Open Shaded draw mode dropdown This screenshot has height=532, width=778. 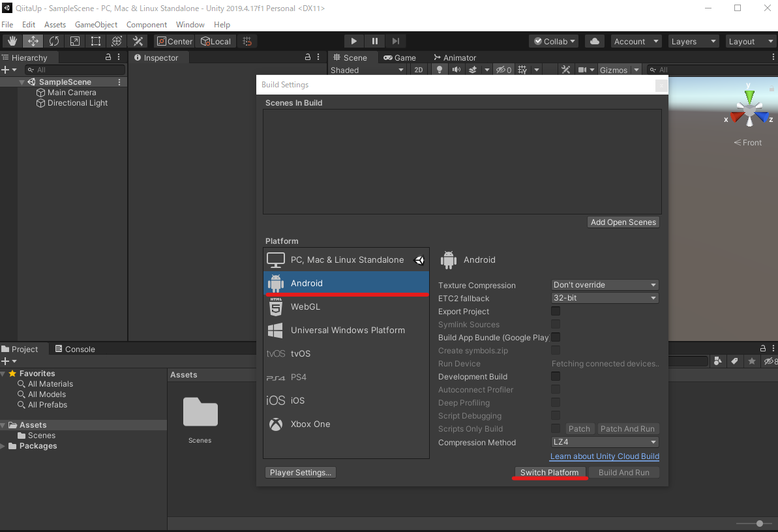[367, 70]
